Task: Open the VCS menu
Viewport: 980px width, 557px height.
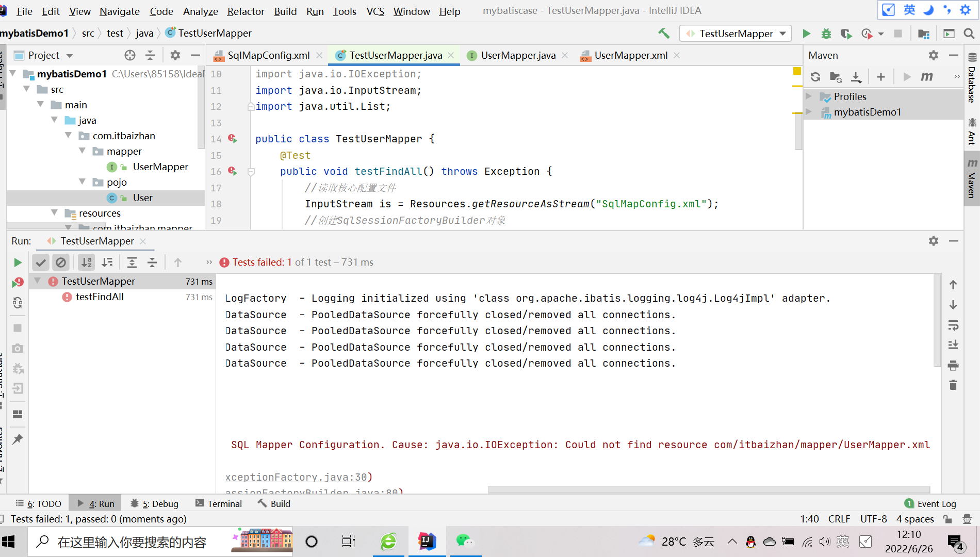Action: click(x=375, y=11)
